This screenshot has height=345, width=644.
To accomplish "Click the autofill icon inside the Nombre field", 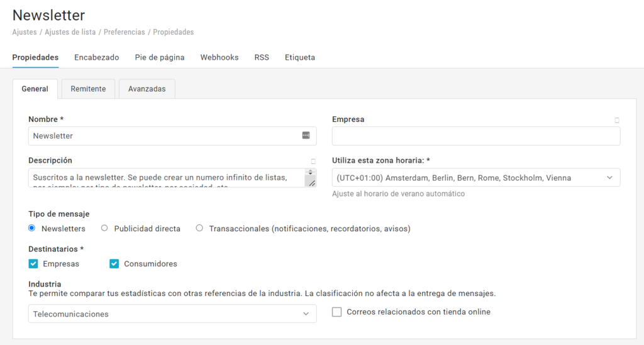I will click(306, 136).
